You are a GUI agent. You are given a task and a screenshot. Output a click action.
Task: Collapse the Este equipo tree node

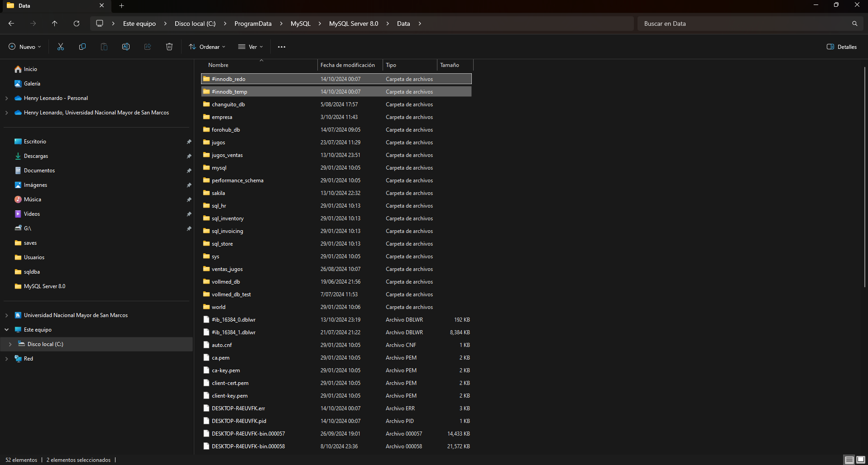(6, 330)
